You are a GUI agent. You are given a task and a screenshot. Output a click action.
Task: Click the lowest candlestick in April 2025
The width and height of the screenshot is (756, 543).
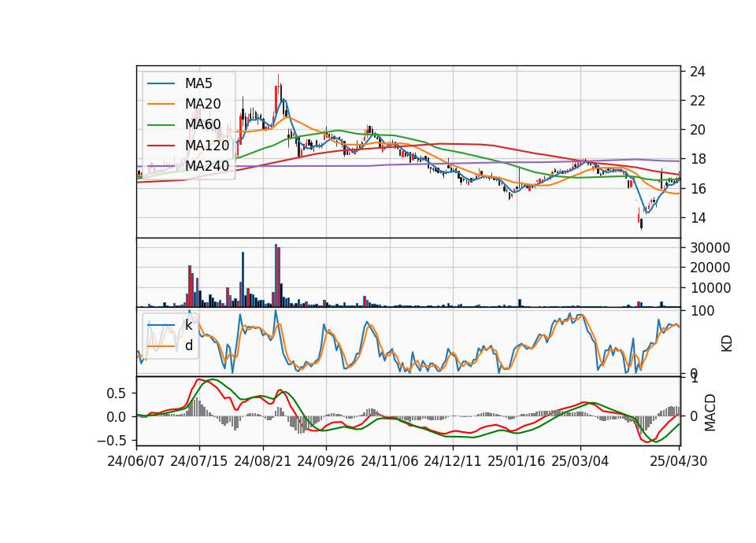coord(641,223)
